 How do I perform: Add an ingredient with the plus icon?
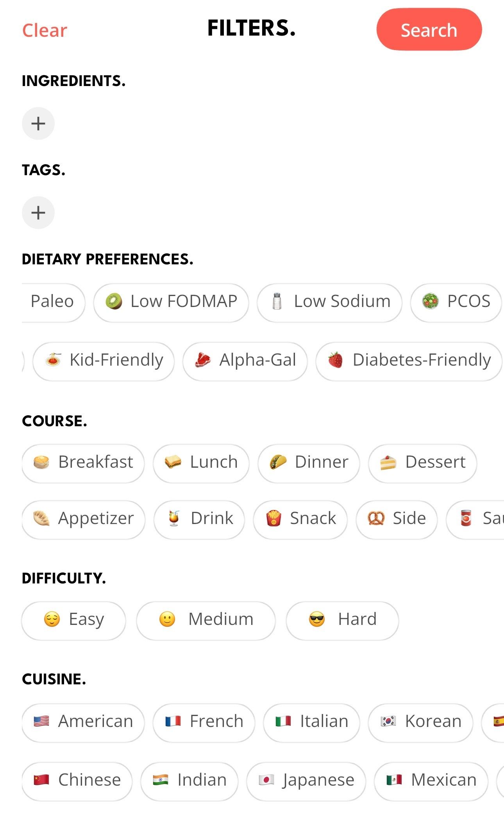tap(38, 124)
